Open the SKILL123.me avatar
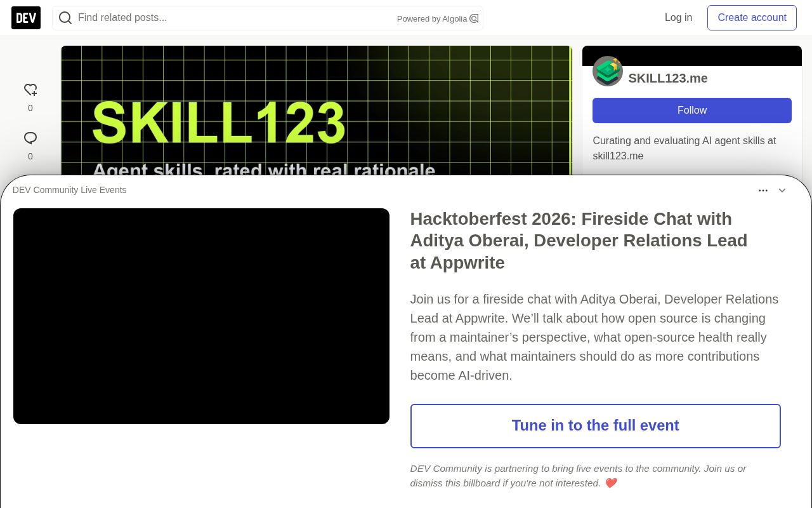This screenshot has height=508, width=812. (608, 71)
